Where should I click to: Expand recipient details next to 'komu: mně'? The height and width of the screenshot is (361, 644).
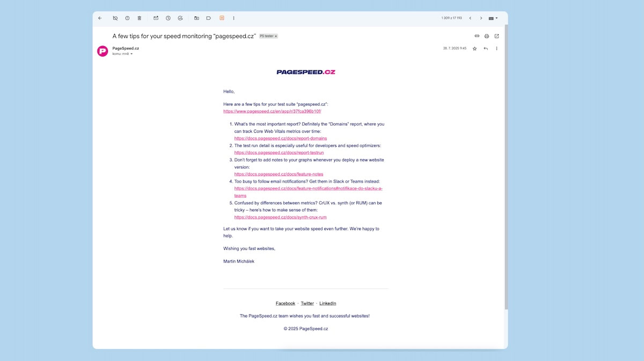131,54
